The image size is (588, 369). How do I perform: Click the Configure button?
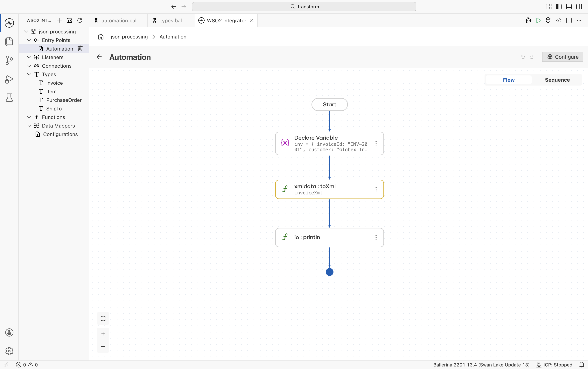pos(563,57)
